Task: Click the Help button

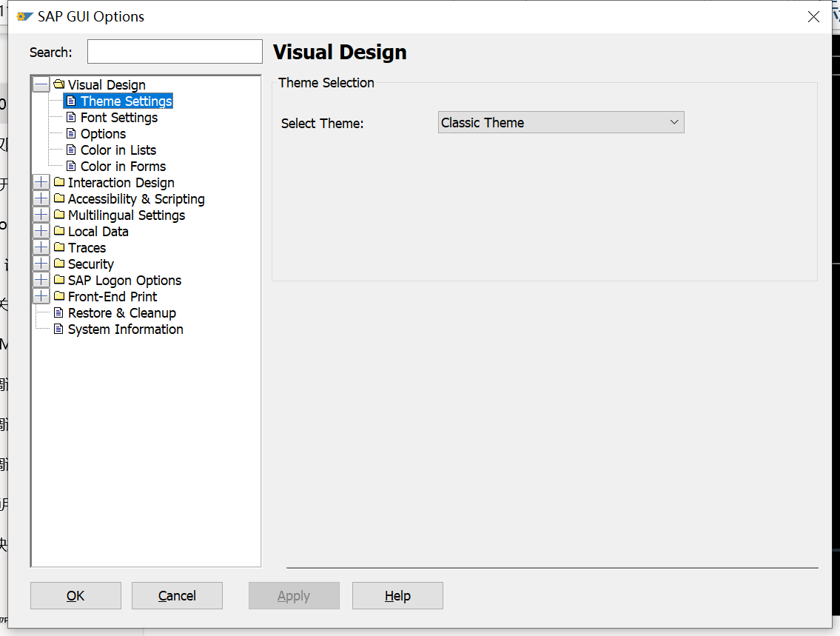Action: 397,595
